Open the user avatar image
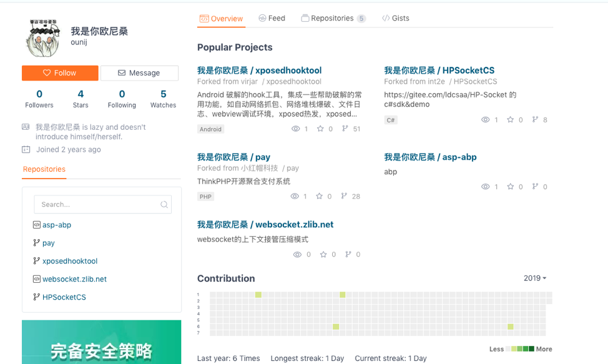608x364 pixels. pyautogui.click(x=44, y=38)
